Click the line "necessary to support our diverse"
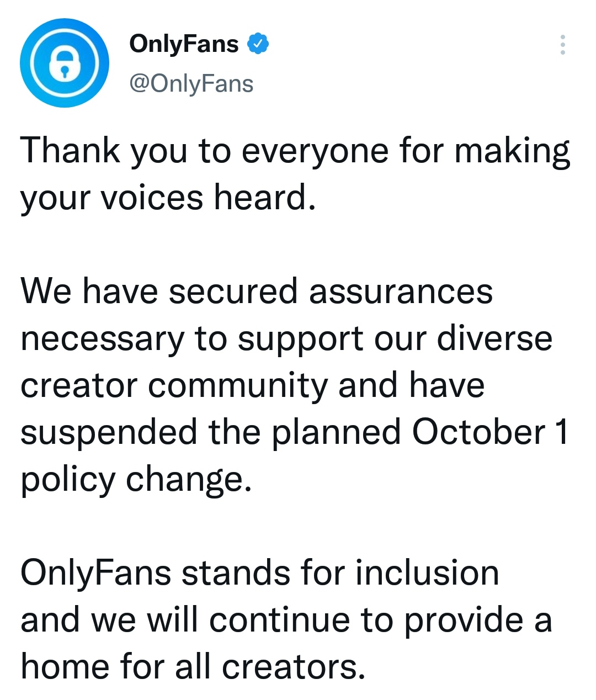Image resolution: width=596 pixels, height=700 pixels. pos(286,338)
